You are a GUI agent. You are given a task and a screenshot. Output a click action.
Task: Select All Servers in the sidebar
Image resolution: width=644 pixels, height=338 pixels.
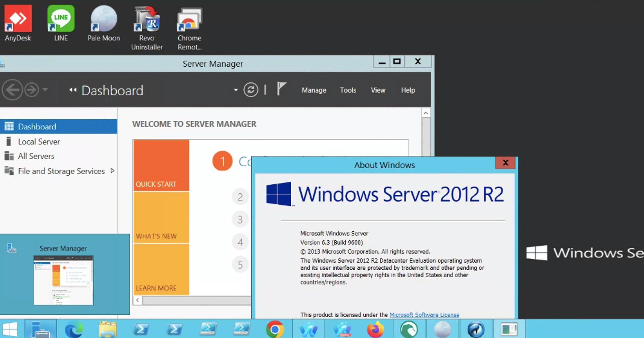coord(36,156)
